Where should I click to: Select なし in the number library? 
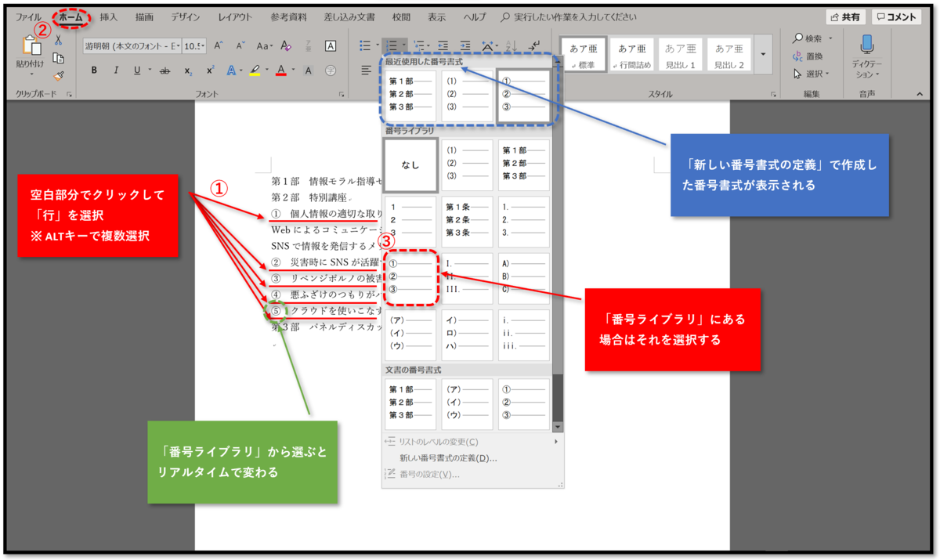410,164
